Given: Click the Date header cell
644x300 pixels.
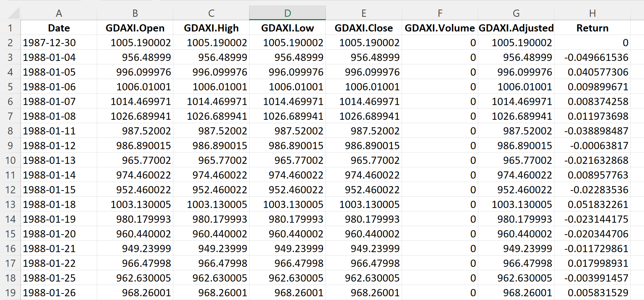Looking at the screenshot, I should click(59, 28).
